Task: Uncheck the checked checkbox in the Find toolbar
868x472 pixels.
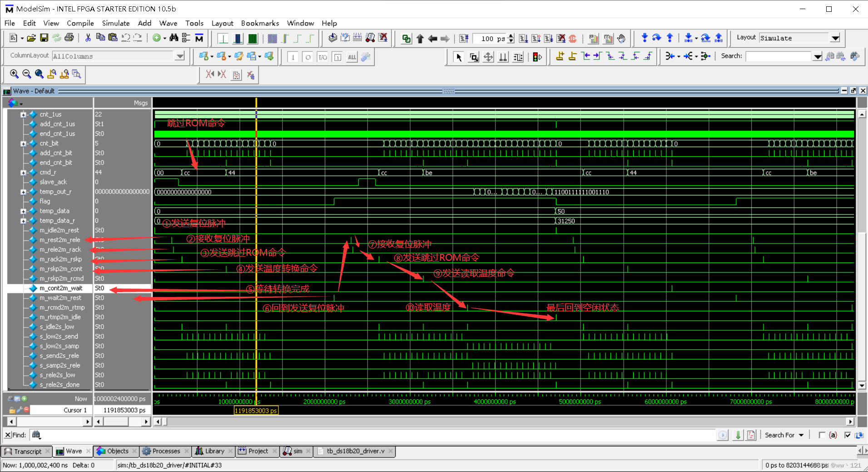Action: click(x=848, y=435)
